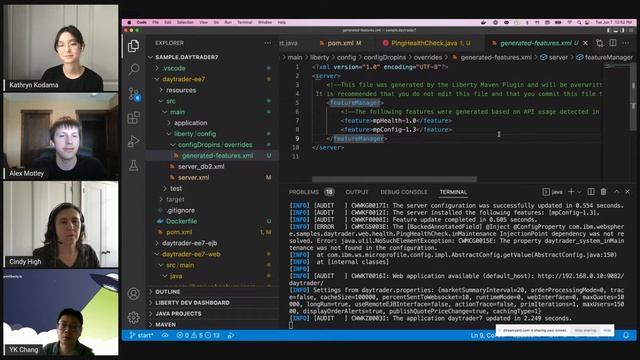Click errors and warnings count in status bar
Viewport: 640px width, 360px height.
coord(198,336)
